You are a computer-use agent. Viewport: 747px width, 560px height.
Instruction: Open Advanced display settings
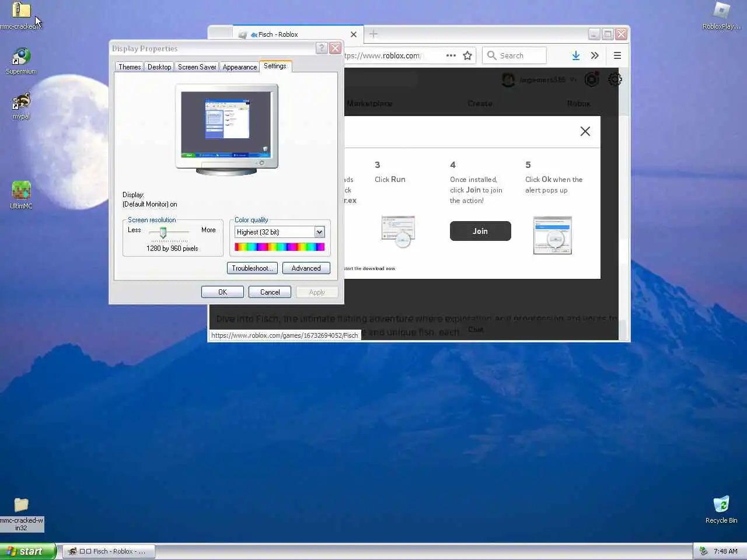tap(306, 268)
